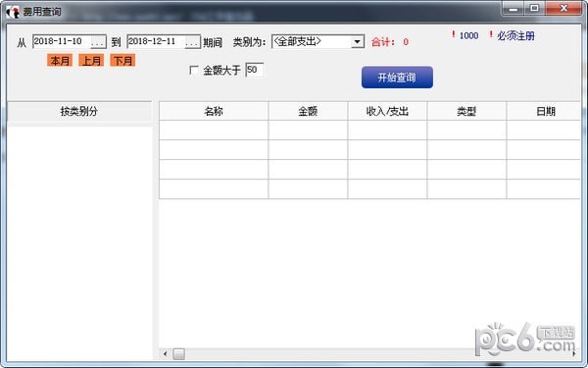The width and height of the screenshot is (588, 368).
Task: Open the end date picker next to 2018-12-11
Action: 193,42
